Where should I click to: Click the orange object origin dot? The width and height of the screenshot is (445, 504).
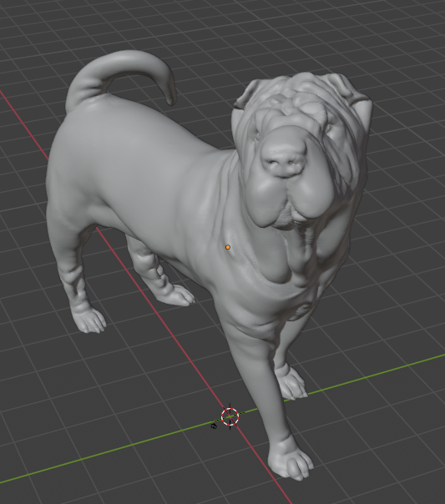point(228,247)
